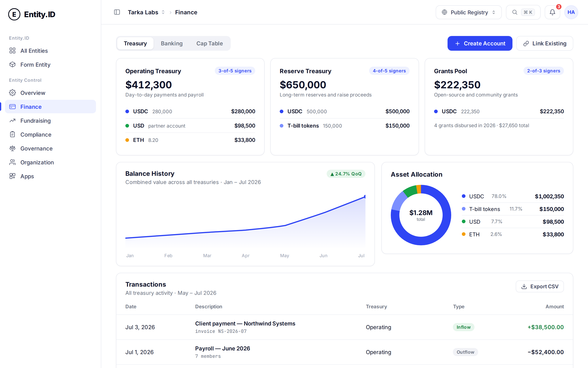Click the Amount column header
The width and height of the screenshot is (588, 368).
[555, 306]
